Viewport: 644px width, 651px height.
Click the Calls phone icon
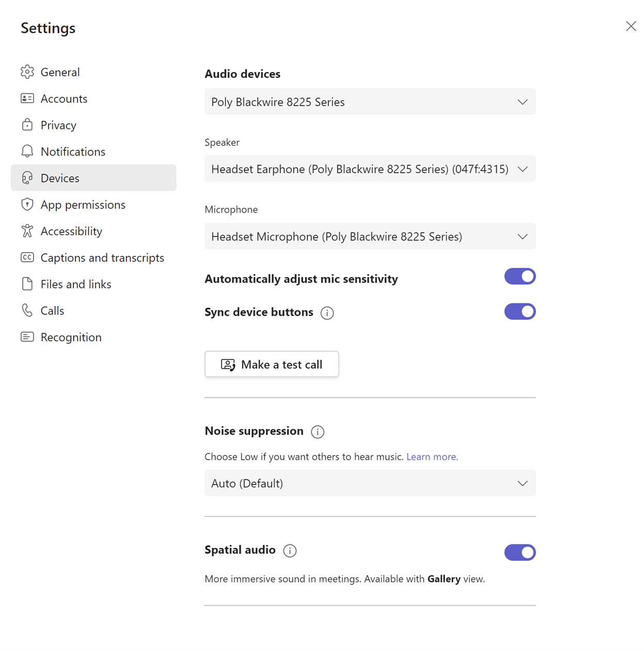click(x=27, y=310)
